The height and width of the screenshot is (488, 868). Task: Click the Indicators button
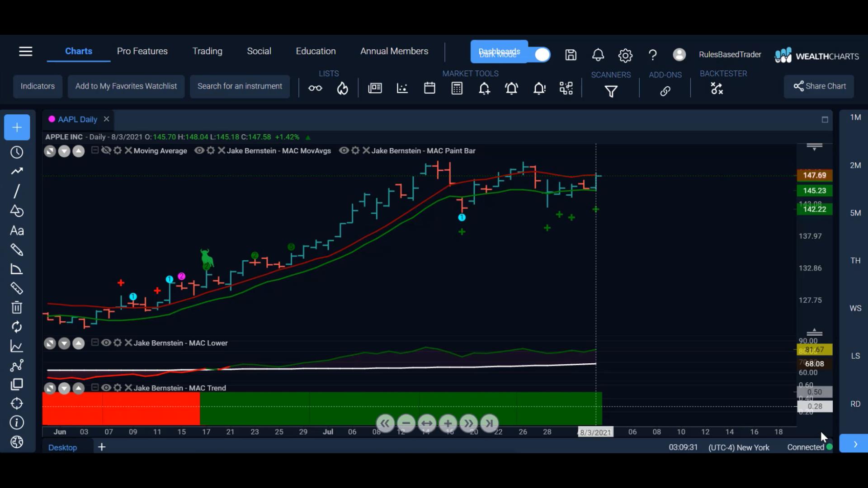coord(38,86)
